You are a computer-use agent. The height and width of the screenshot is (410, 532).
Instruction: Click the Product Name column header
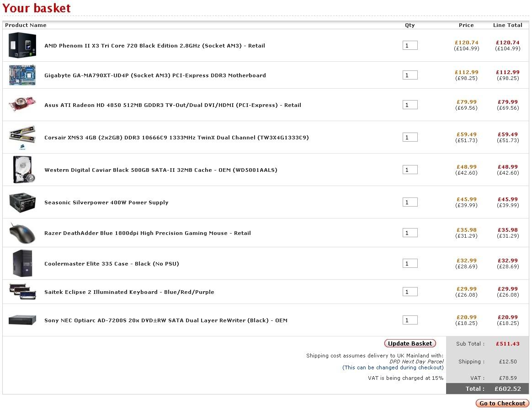(x=26, y=25)
